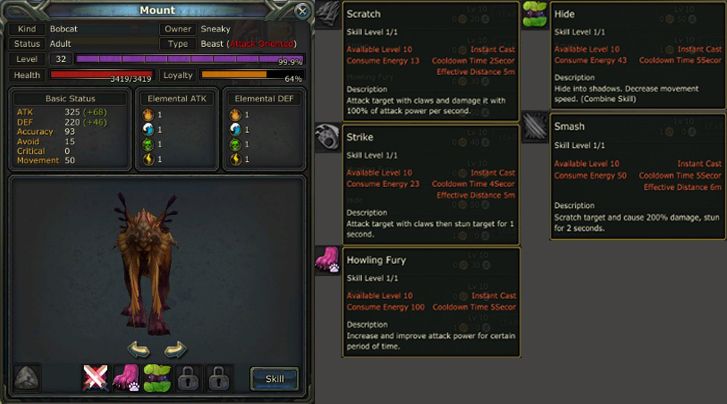Select the pink paw Howling Fury slot
727x404 pixels.
tap(126, 378)
